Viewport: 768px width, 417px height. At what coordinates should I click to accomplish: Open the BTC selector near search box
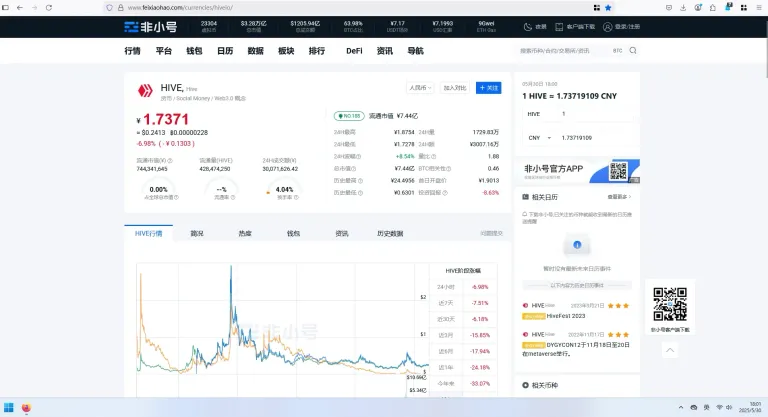click(617, 50)
